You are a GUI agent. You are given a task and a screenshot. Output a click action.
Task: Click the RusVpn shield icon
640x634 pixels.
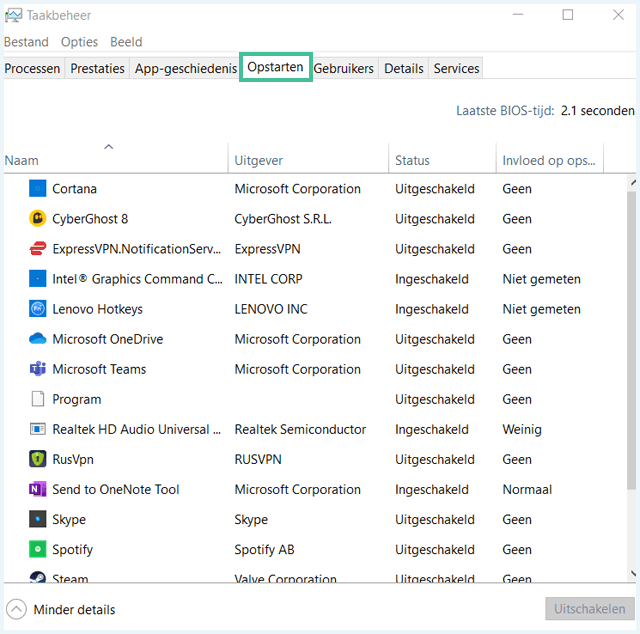[x=38, y=459]
